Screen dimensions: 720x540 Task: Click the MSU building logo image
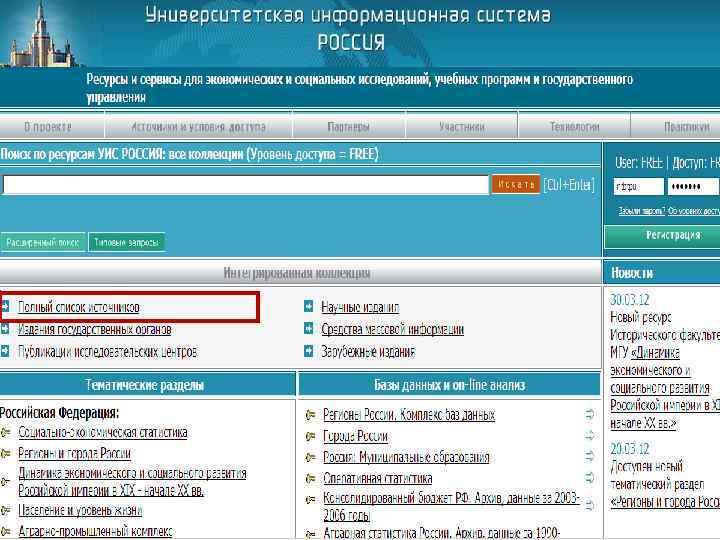pyautogui.click(x=41, y=34)
